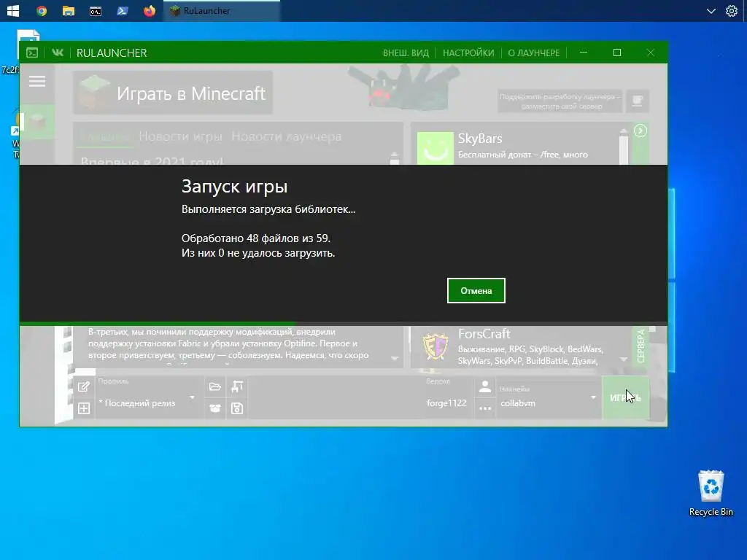The width and height of the screenshot is (747, 560).
Task: Click the support-developer coffee cup icon
Action: coord(637,101)
